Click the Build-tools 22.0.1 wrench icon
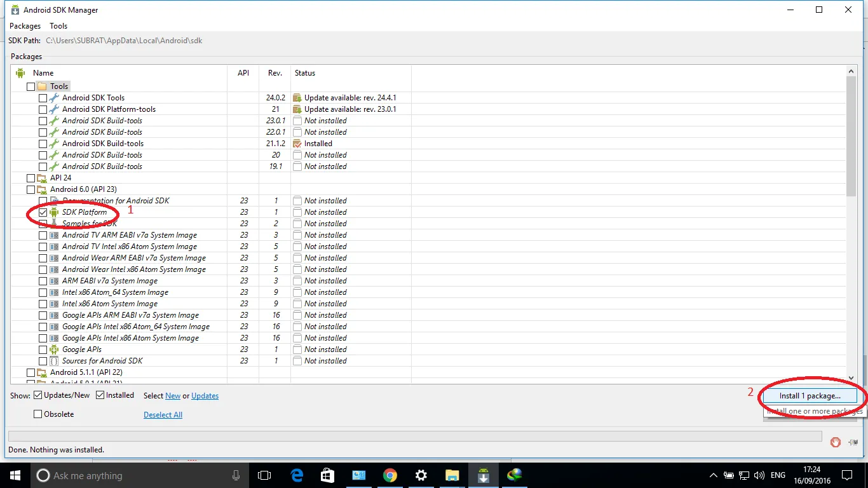This screenshot has height=488, width=868. pos(54,132)
